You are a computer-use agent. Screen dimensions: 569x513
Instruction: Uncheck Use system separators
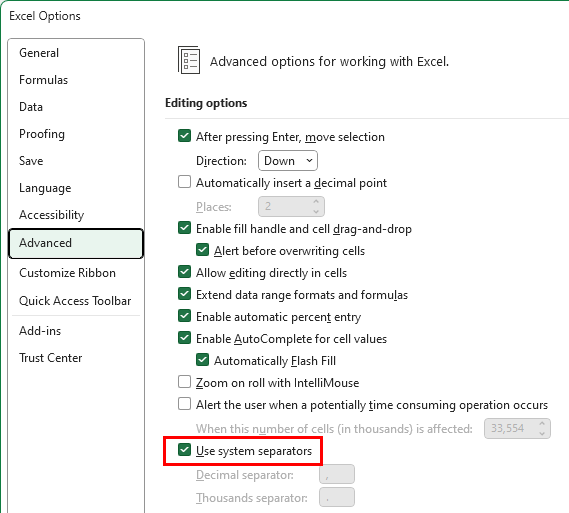click(x=184, y=450)
